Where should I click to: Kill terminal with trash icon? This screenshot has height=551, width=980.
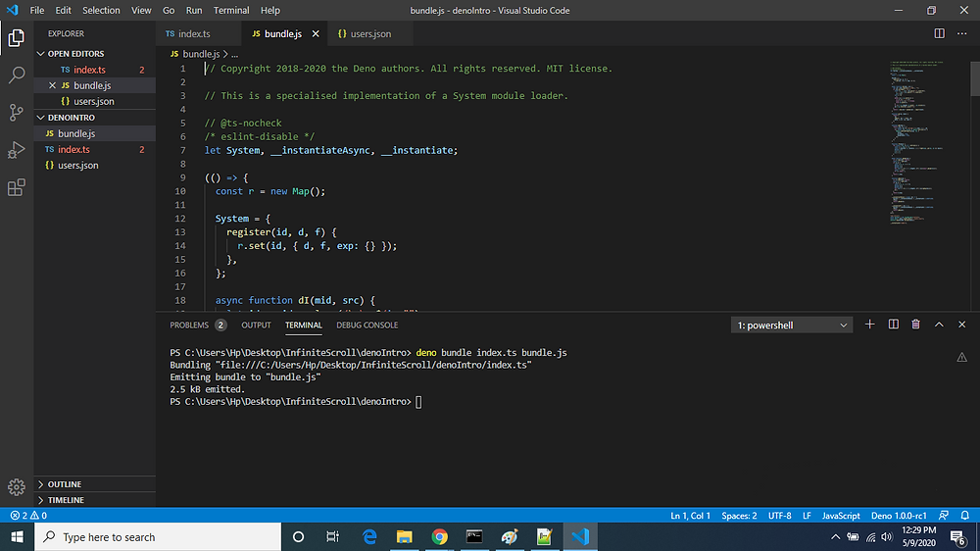[915, 325]
